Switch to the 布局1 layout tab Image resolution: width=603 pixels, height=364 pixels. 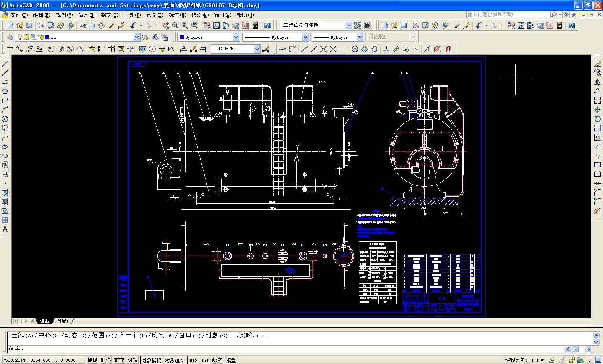click(x=62, y=321)
